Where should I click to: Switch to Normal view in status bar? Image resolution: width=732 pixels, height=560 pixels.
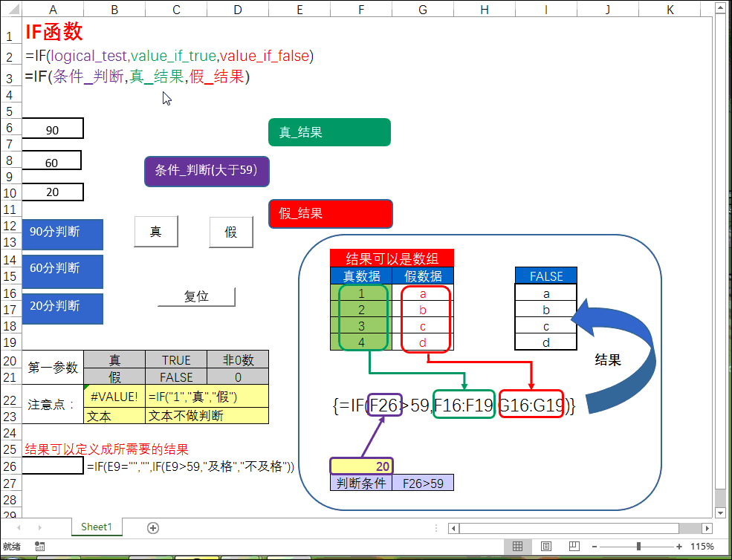click(517, 547)
